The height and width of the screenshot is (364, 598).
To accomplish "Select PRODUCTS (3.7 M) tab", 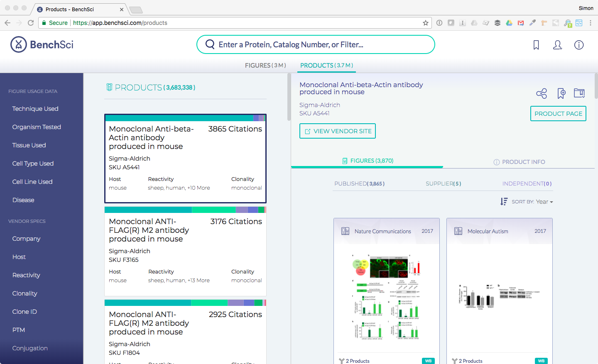I will click(x=327, y=66).
